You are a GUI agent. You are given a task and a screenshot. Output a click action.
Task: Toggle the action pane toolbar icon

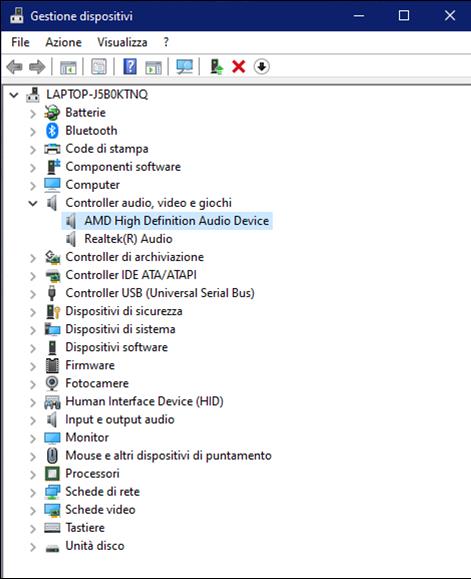coord(153,67)
